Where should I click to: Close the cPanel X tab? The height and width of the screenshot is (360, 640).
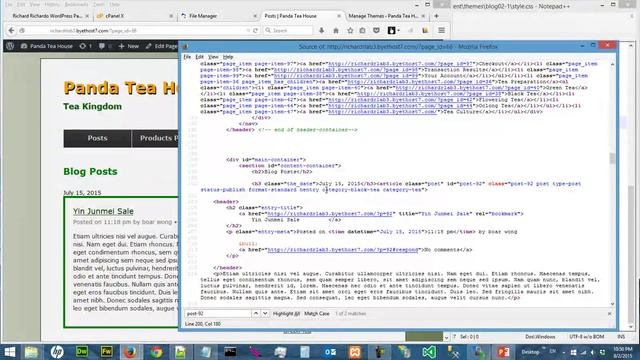tap(171, 16)
